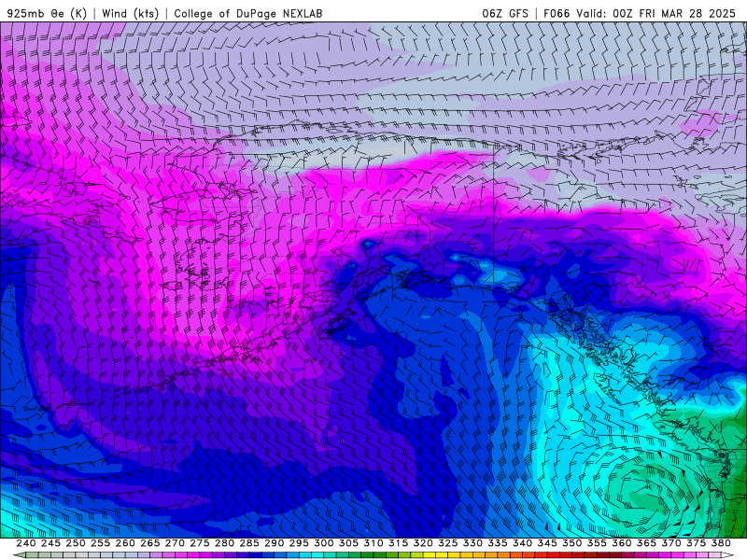This screenshot has height=560, width=747.
Task: Click the 365 value on color scale
Action: (646, 543)
